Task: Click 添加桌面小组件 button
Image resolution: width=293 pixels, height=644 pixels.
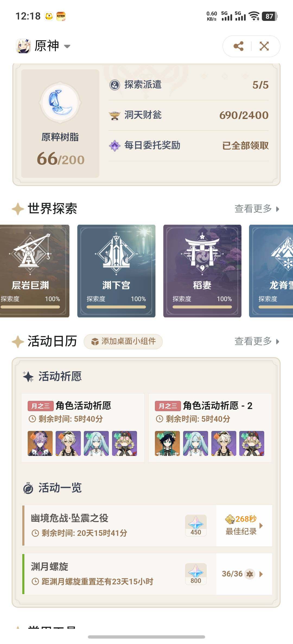Action: [x=123, y=342]
